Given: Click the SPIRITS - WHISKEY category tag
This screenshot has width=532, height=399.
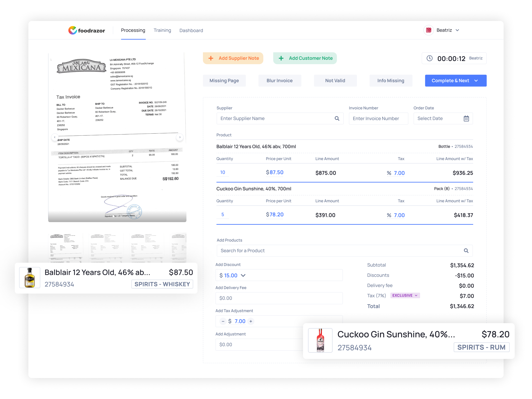Looking at the screenshot, I should 162,284.
